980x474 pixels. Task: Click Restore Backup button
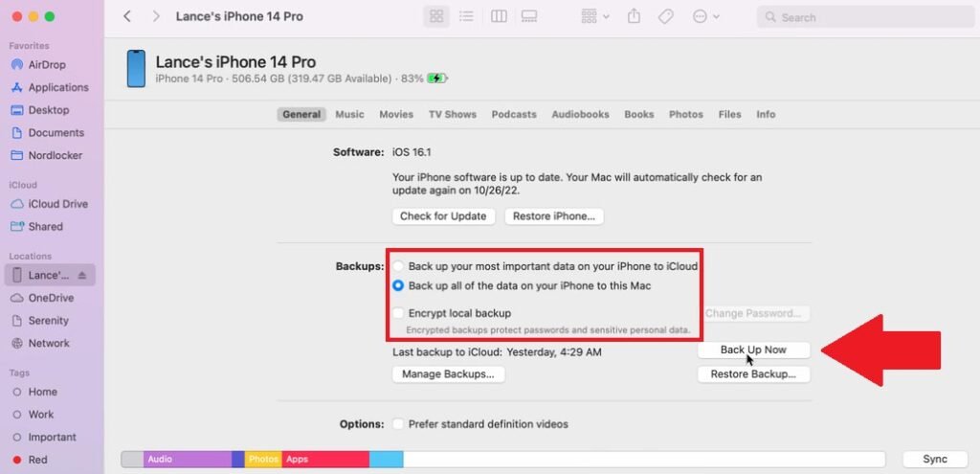(753, 374)
